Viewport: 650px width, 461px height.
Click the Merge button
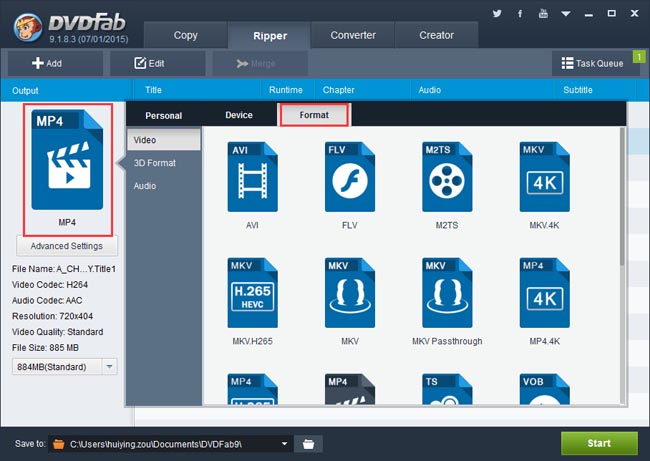click(260, 63)
